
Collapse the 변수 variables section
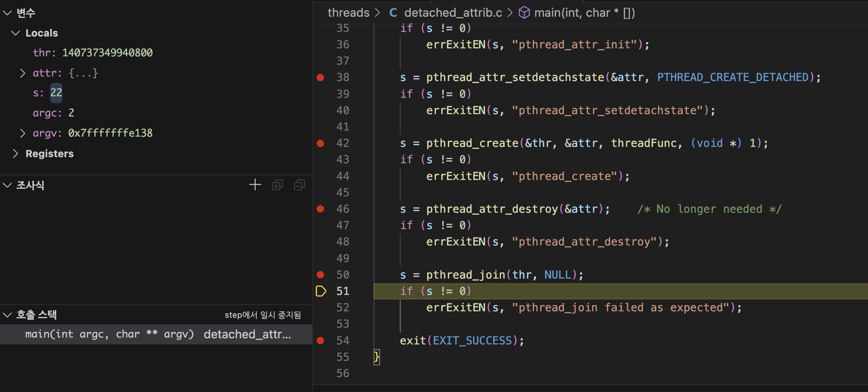pyautogui.click(x=8, y=13)
